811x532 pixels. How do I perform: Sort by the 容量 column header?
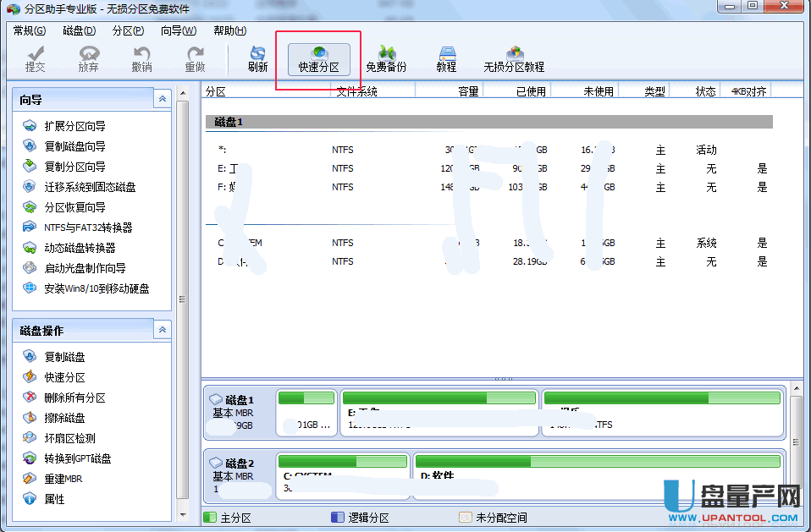pyautogui.click(x=449, y=91)
